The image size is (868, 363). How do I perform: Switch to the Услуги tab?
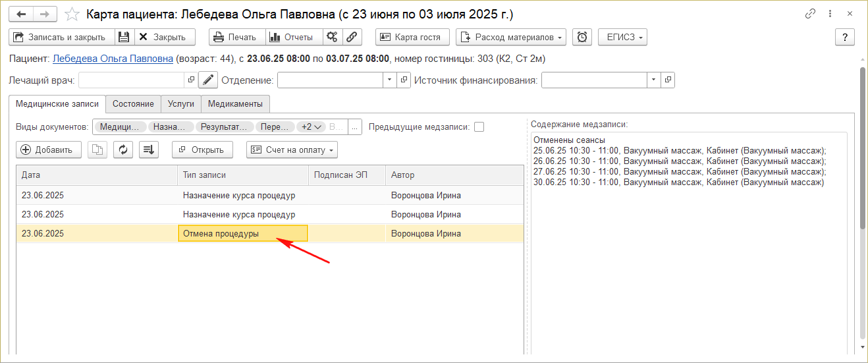pyautogui.click(x=180, y=103)
